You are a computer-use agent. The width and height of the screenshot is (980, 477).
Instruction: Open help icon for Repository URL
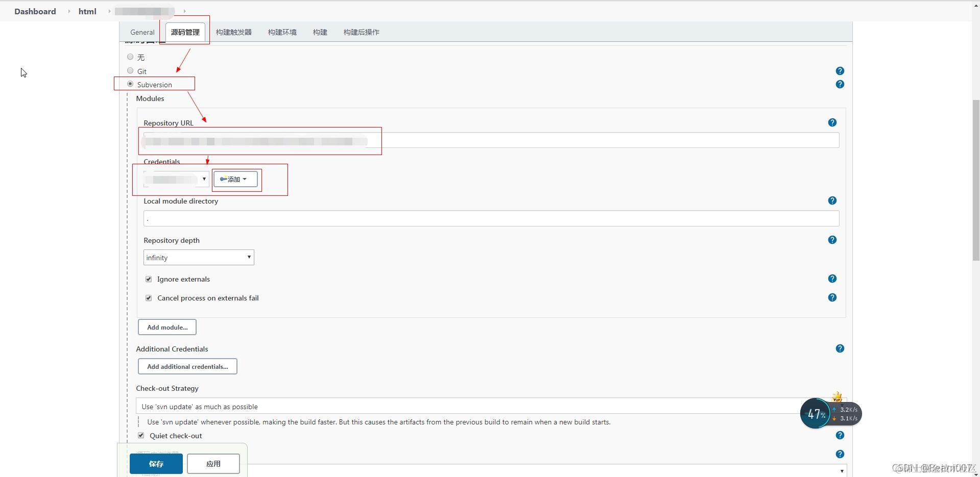pos(832,122)
